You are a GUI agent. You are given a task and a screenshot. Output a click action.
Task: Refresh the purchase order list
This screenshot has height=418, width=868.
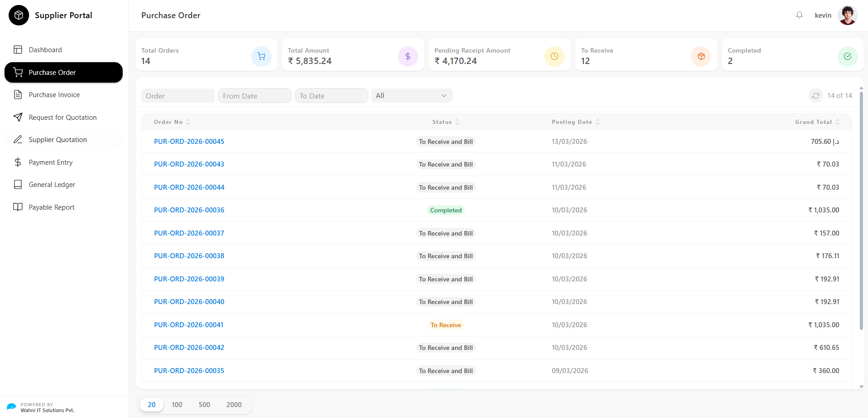(x=816, y=96)
